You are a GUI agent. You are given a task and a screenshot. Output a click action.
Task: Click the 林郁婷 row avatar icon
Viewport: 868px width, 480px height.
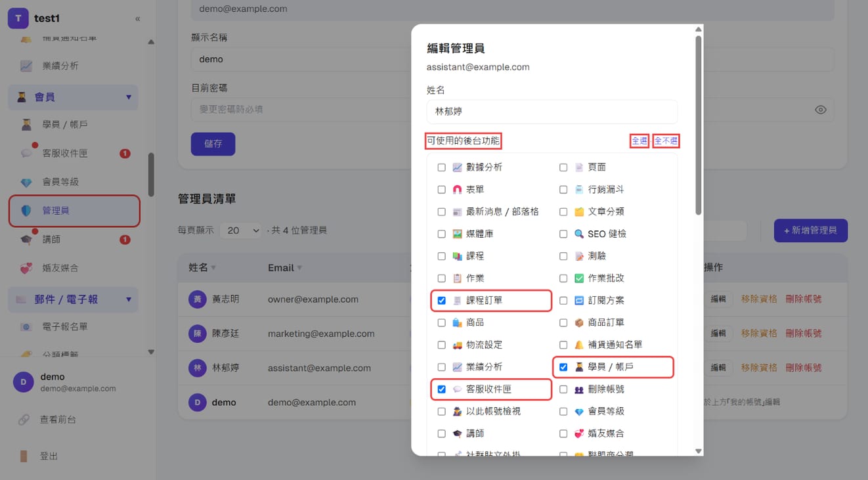click(x=197, y=368)
